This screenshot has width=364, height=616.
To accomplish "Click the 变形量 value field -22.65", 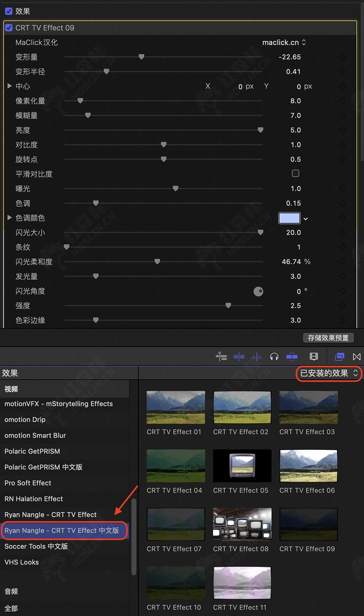I will pos(290,57).
